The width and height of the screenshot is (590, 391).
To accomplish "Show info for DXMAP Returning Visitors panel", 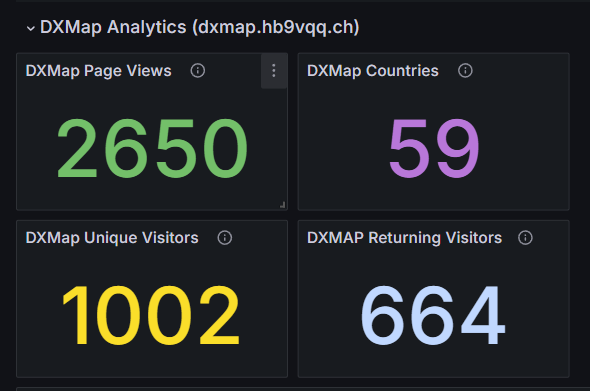I will click(x=525, y=237).
